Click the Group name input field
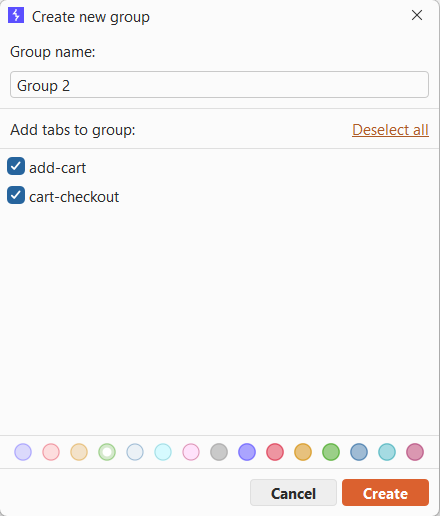 point(219,85)
